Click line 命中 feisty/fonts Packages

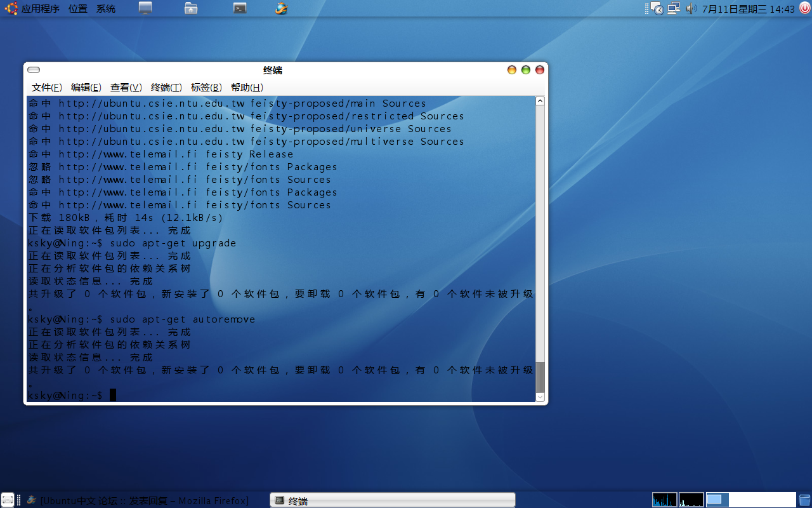point(183,192)
